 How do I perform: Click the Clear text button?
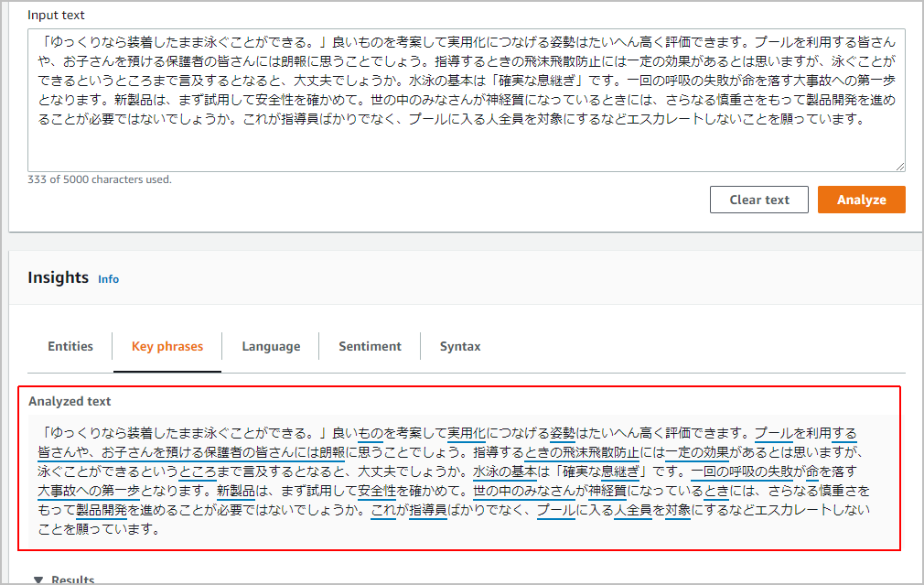(759, 200)
